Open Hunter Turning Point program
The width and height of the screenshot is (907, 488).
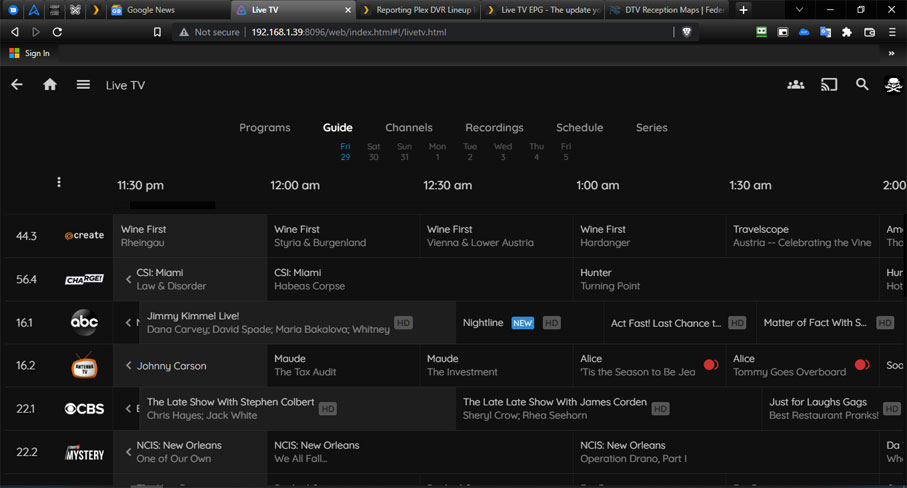pos(725,279)
